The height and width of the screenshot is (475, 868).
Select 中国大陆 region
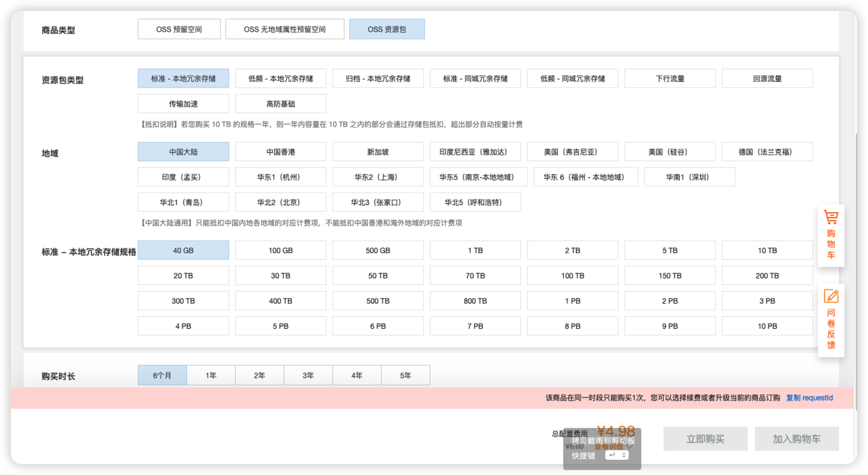pyautogui.click(x=183, y=152)
